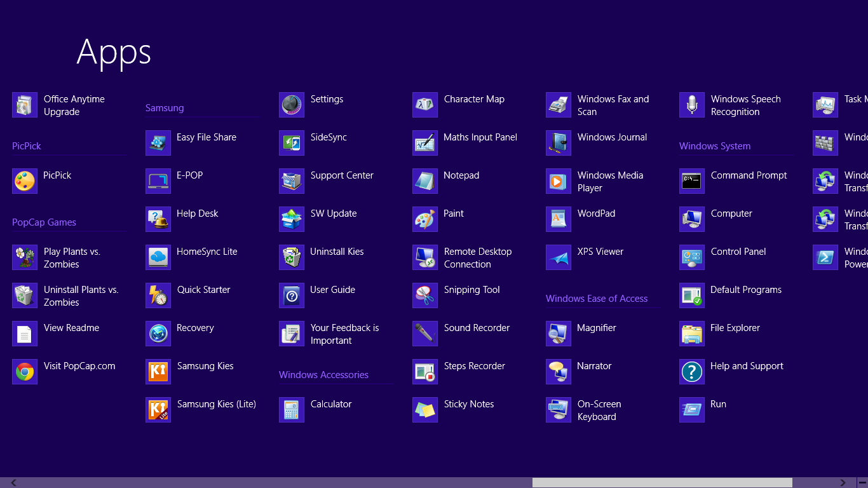Open the Calculator icon
The width and height of the screenshot is (868, 488).
292,410
